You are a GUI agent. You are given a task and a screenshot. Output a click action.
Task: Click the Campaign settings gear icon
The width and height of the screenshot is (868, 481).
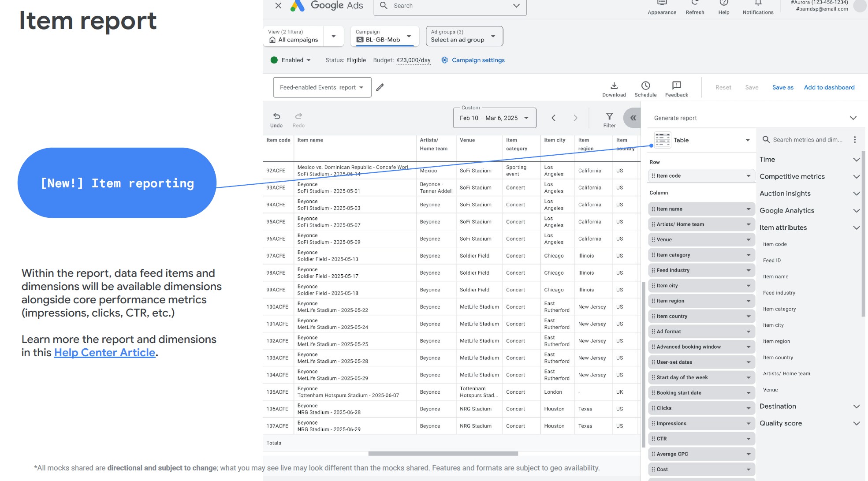[444, 60]
